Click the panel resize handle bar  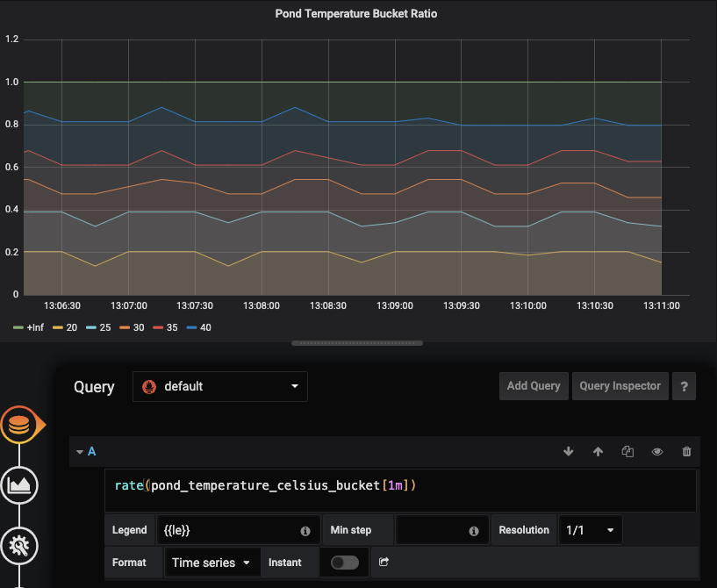[357, 343]
